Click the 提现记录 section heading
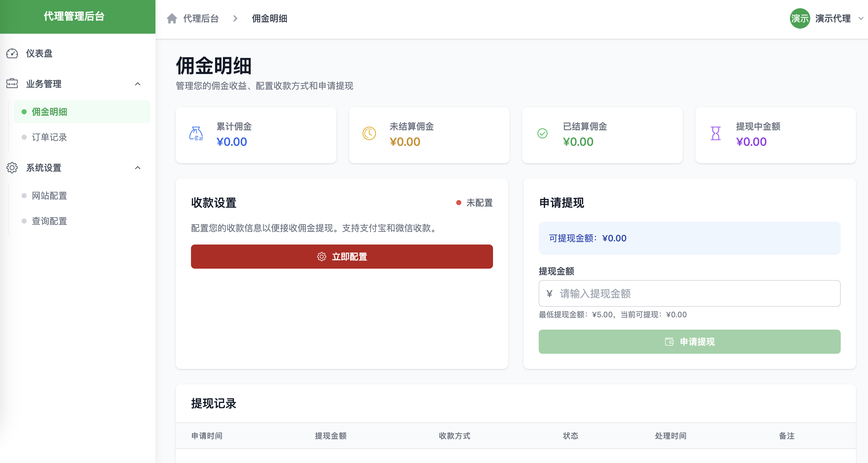 coord(214,403)
